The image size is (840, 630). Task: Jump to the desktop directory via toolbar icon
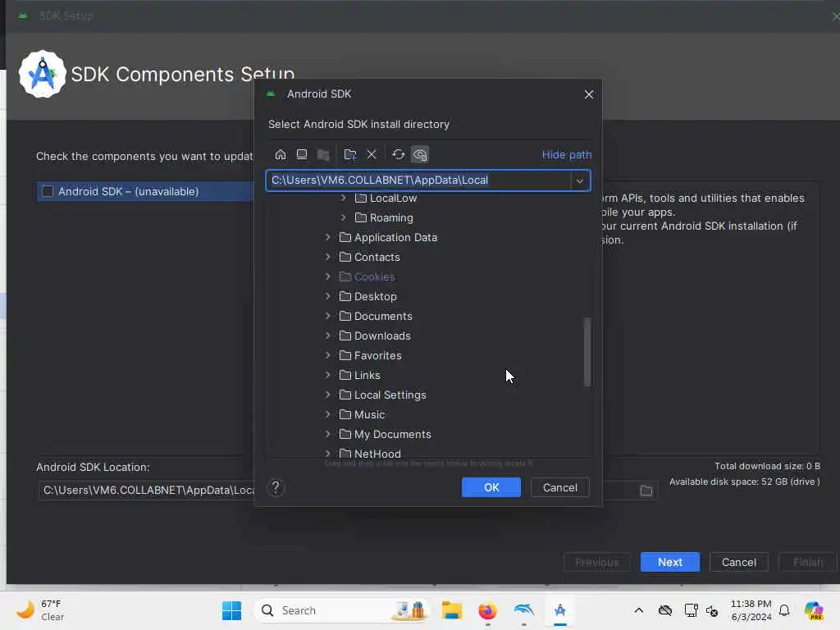302,155
